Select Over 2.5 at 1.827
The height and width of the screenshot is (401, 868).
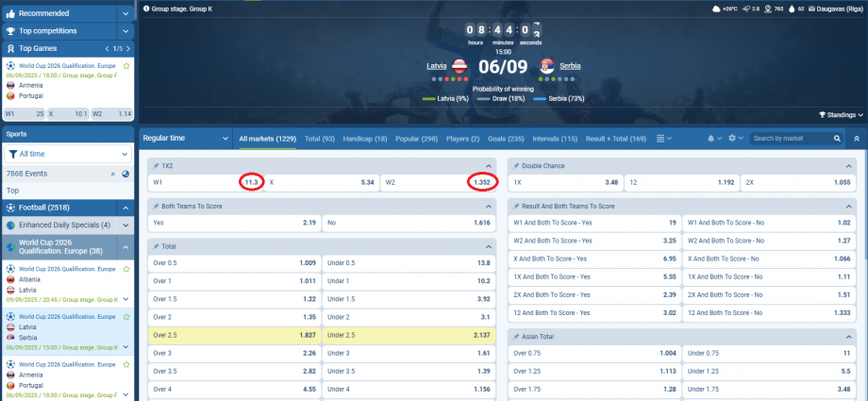pos(234,335)
